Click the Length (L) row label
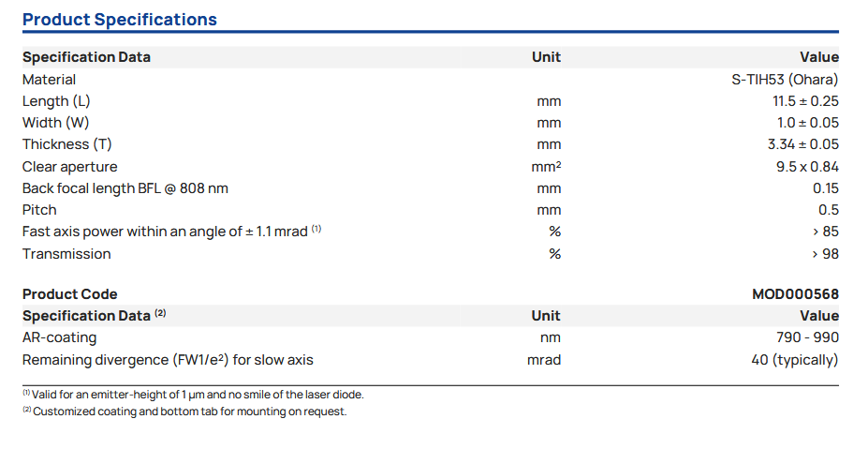 point(56,101)
